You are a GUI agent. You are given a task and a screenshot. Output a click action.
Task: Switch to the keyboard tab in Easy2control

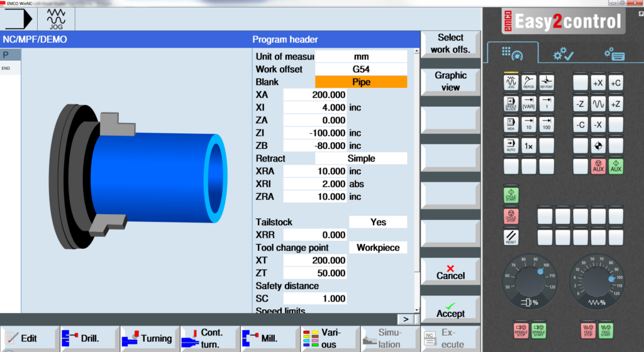614,54
